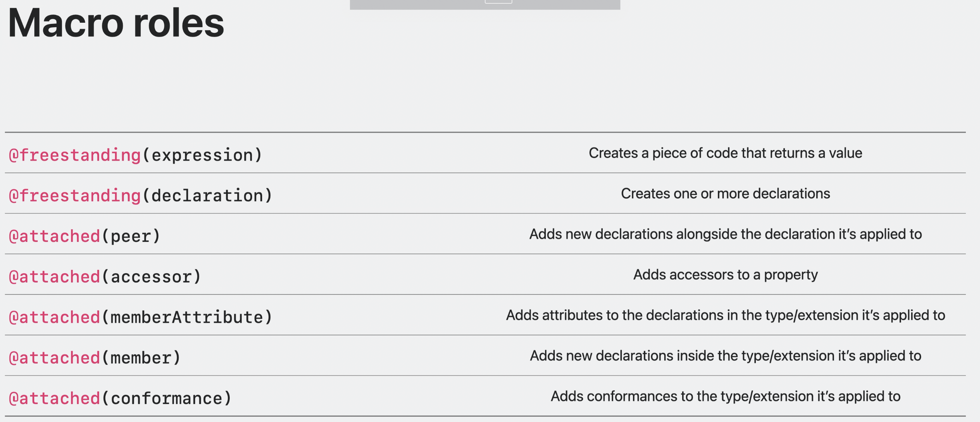This screenshot has height=422, width=980.
Task: Click the 'Adds new declarations alongside' description
Action: point(725,234)
